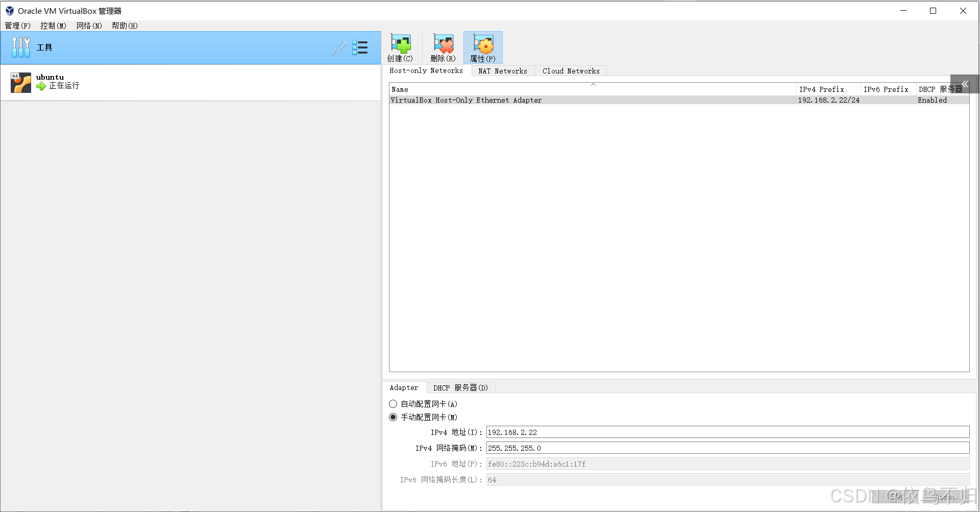Viewport: 980px width, 512px height.
Task: Switch to NAT Networks tab
Action: (x=503, y=71)
